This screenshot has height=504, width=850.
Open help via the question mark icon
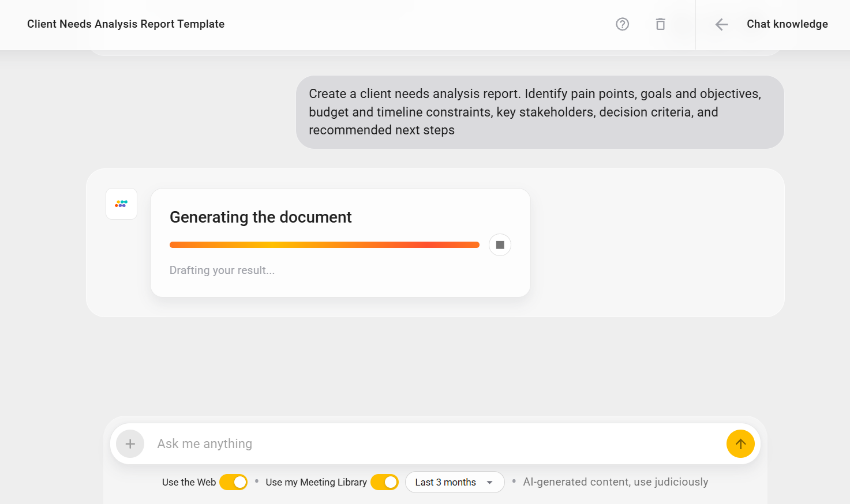click(x=622, y=24)
